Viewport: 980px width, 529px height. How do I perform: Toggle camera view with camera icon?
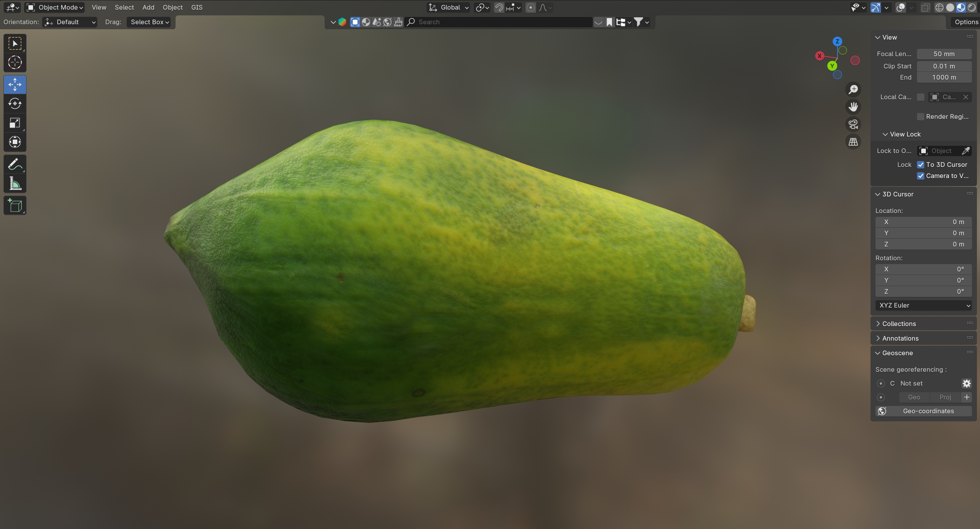853,124
